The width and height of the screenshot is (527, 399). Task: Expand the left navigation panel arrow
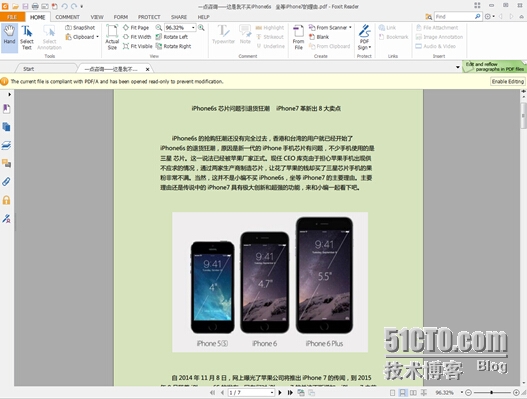[x=9, y=94]
